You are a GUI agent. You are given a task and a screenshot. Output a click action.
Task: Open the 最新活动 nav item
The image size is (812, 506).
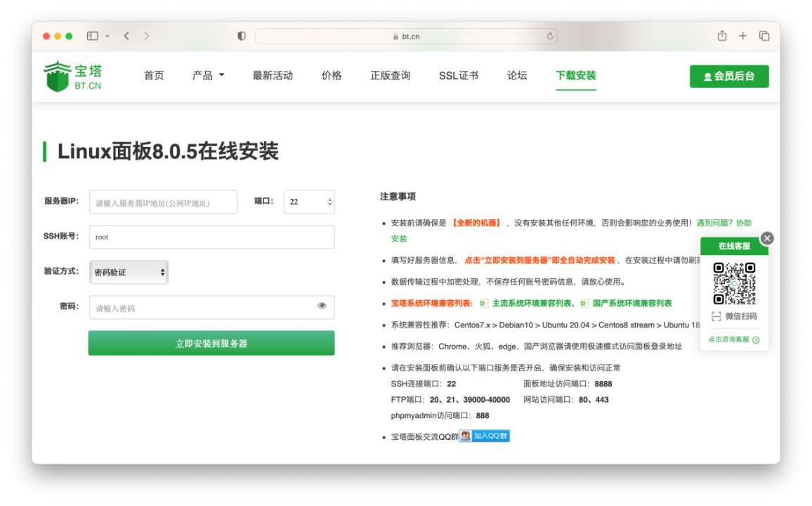(x=273, y=76)
